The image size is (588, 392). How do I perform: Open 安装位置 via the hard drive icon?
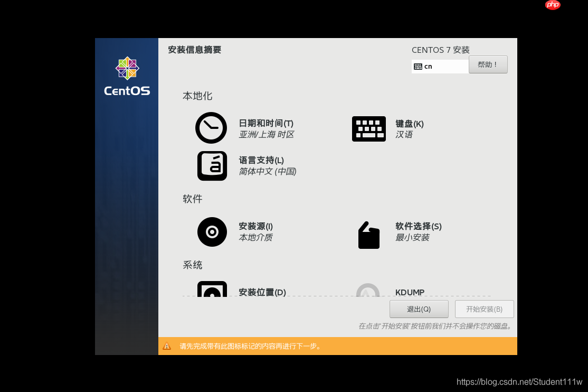click(212, 291)
